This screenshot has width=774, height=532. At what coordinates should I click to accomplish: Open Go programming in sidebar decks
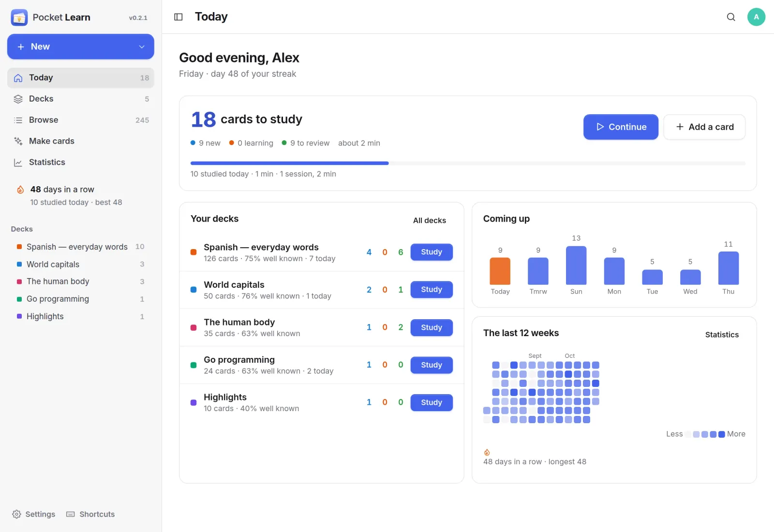click(x=81, y=299)
